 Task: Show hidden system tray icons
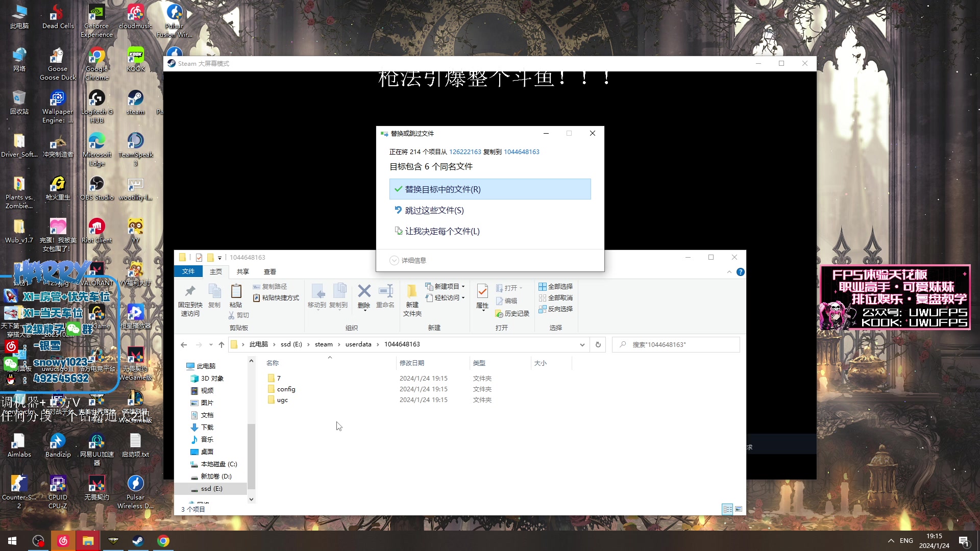[x=891, y=541]
